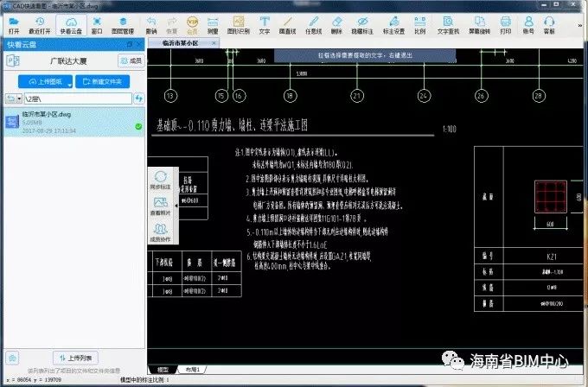Click the 打开 open file icon

point(14,25)
